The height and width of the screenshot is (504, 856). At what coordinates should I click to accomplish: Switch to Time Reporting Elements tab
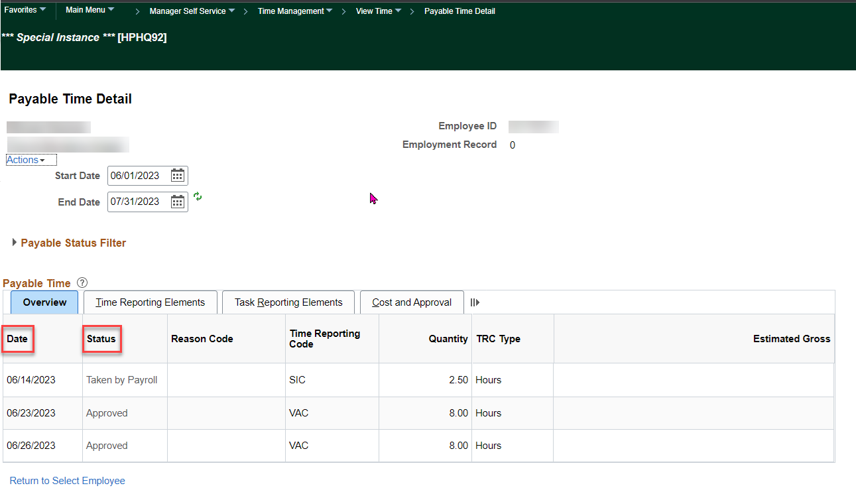click(x=150, y=302)
